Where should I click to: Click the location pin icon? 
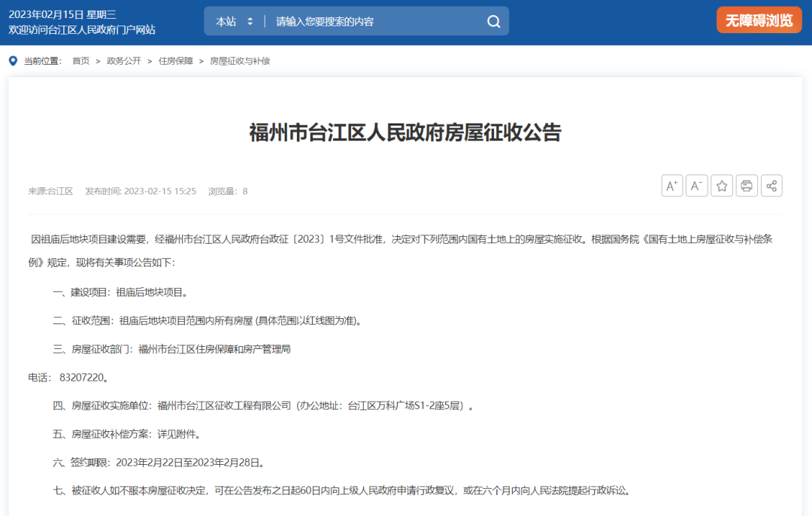pos(13,61)
